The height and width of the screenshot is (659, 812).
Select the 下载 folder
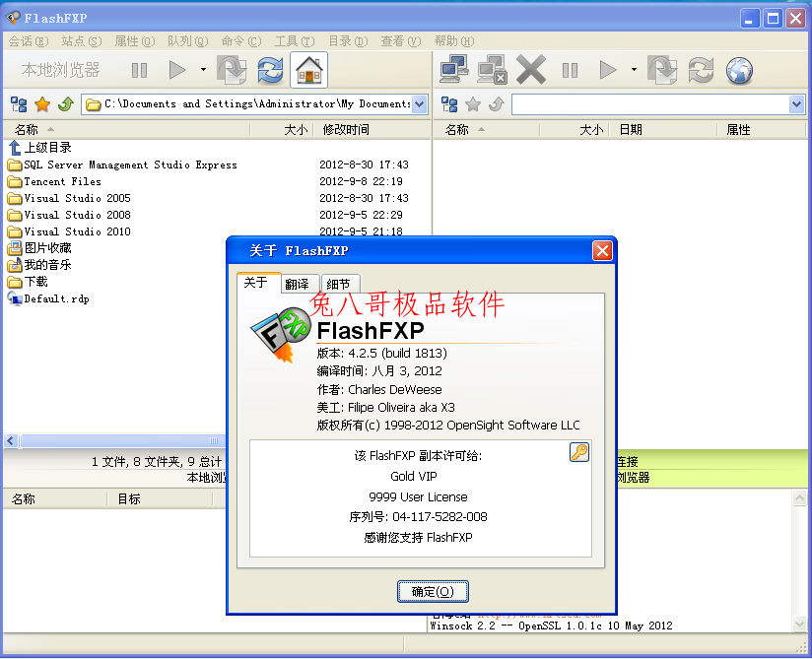click(x=28, y=282)
